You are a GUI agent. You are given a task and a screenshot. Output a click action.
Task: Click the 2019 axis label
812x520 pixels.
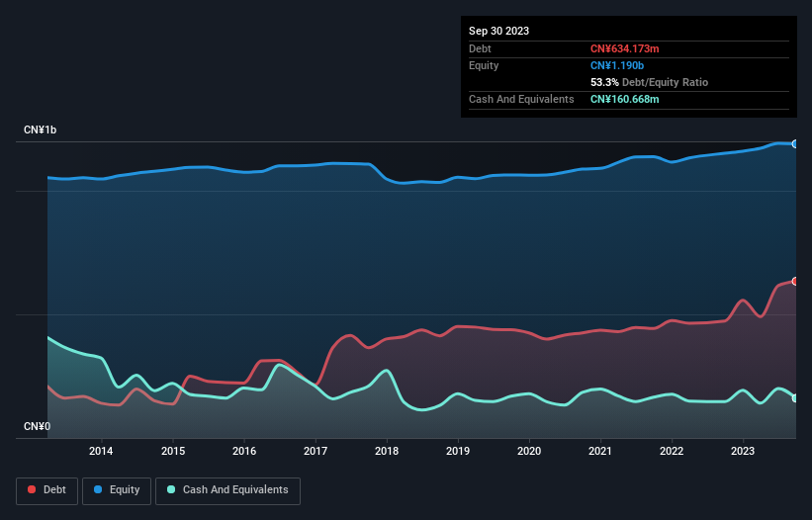pyautogui.click(x=458, y=451)
